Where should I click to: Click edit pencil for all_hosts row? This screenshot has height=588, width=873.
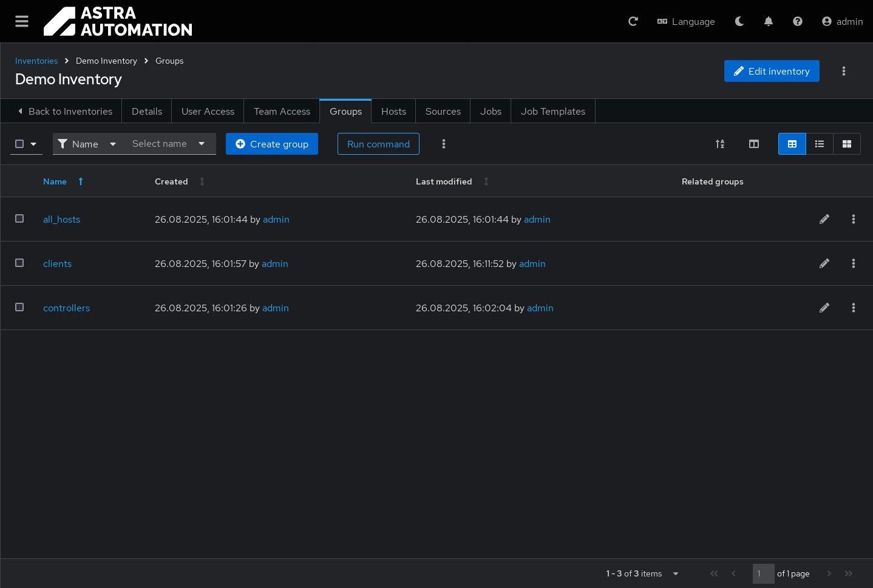click(x=824, y=219)
